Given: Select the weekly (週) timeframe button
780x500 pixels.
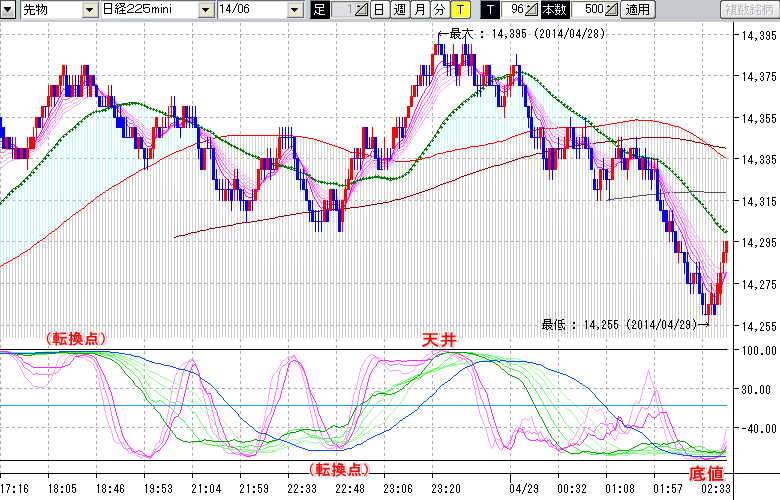Looking at the screenshot, I should pyautogui.click(x=399, y=10).
